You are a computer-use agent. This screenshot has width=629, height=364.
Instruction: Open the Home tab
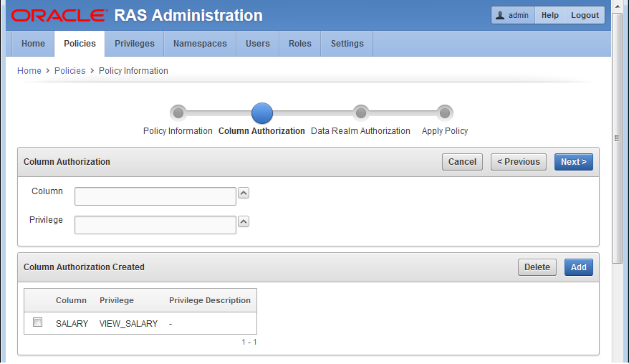[33, 44]
